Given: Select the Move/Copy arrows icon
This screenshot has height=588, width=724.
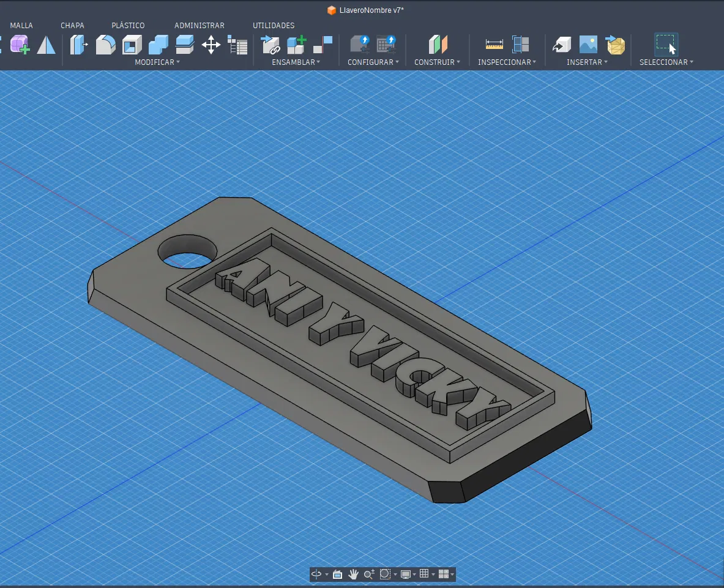Looking at the screenshot, I should [211, 45].
